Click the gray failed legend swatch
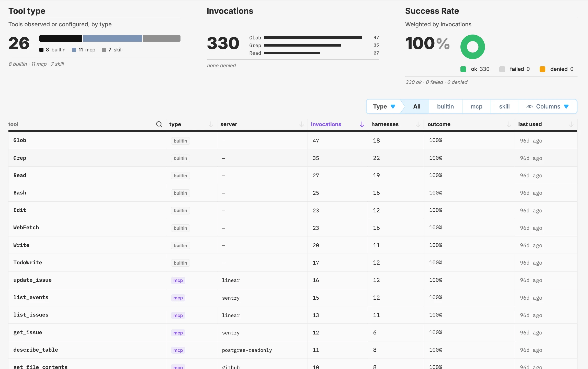This screenshot has width=588, height=369. click(502, 69)
